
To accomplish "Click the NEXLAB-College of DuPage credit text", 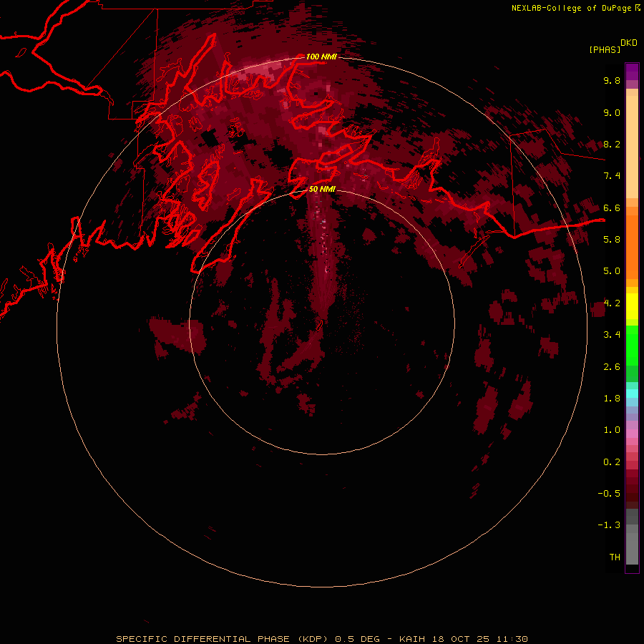I will [575, 8].
